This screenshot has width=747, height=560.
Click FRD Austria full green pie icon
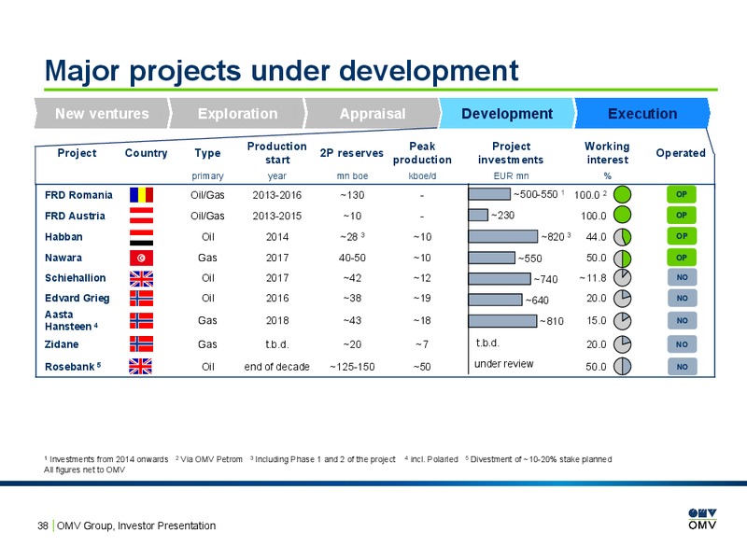pyautogui.click(x=622, y=215)
